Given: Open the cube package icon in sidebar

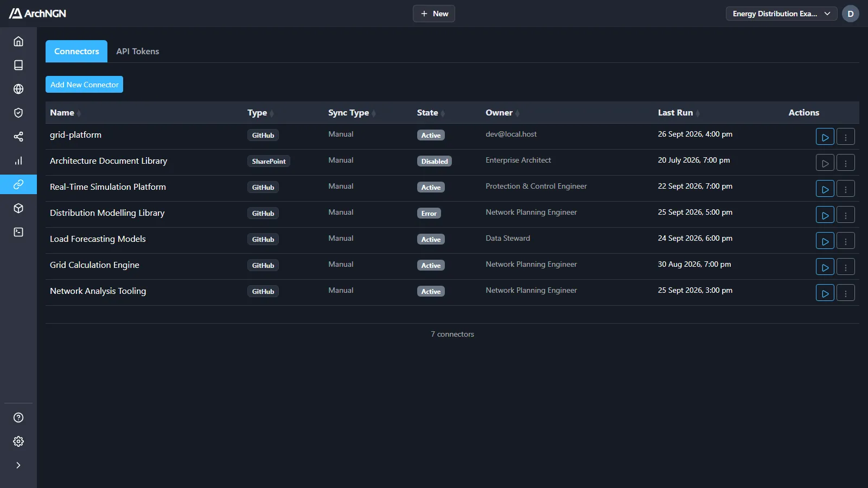Looking at the screenshot, I should point(18,208).
